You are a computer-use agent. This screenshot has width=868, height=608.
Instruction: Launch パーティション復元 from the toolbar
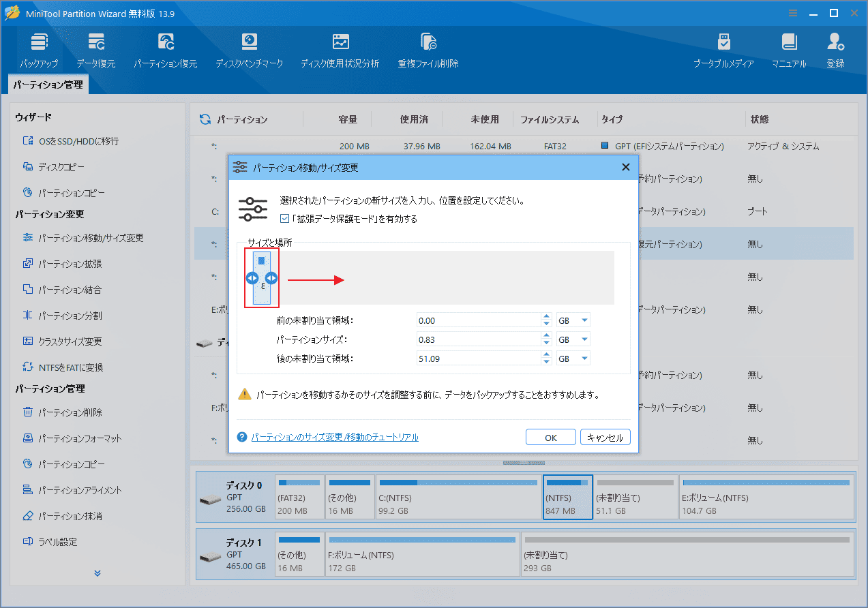[166, 51]
